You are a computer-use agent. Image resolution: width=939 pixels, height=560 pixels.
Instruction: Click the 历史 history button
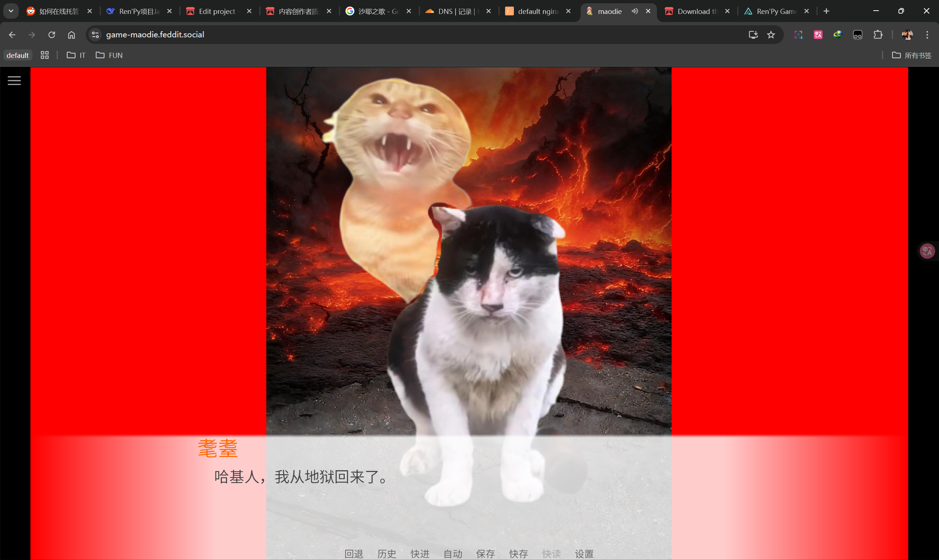coord(387,553)
